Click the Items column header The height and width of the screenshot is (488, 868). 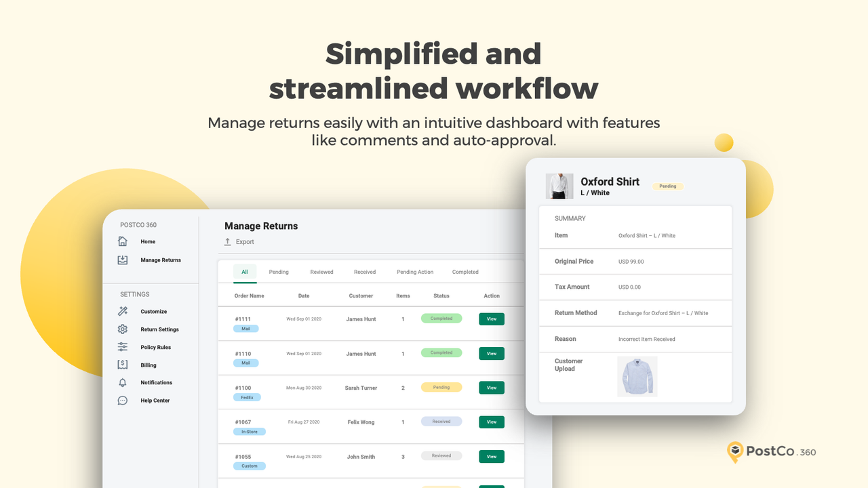point(403,296)
